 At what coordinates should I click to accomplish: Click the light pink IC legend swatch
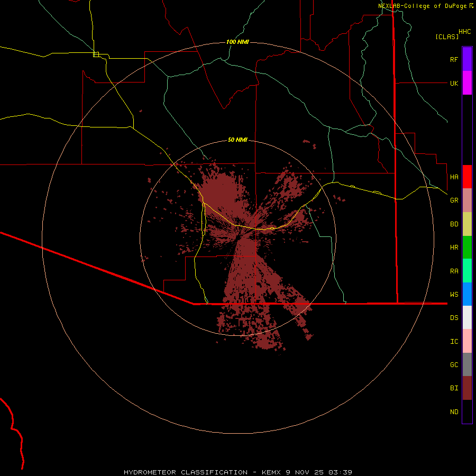(x=467, y=341)
